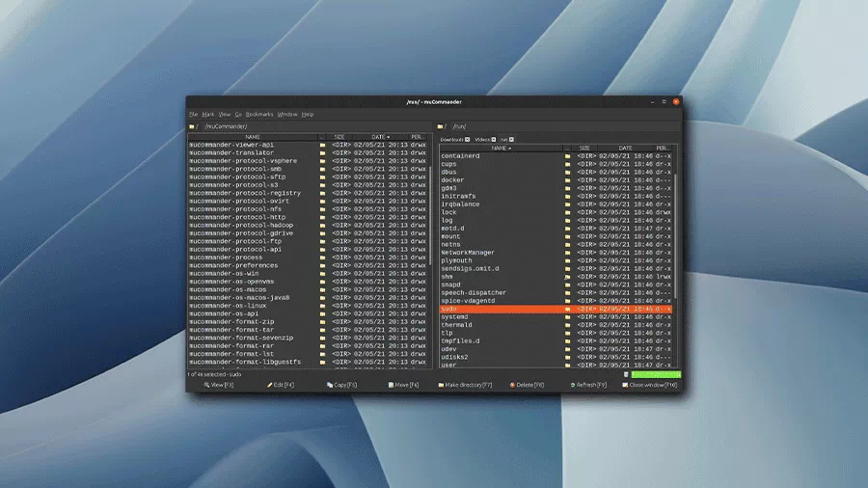Click the Copy [F5] button

click(342, 385)
